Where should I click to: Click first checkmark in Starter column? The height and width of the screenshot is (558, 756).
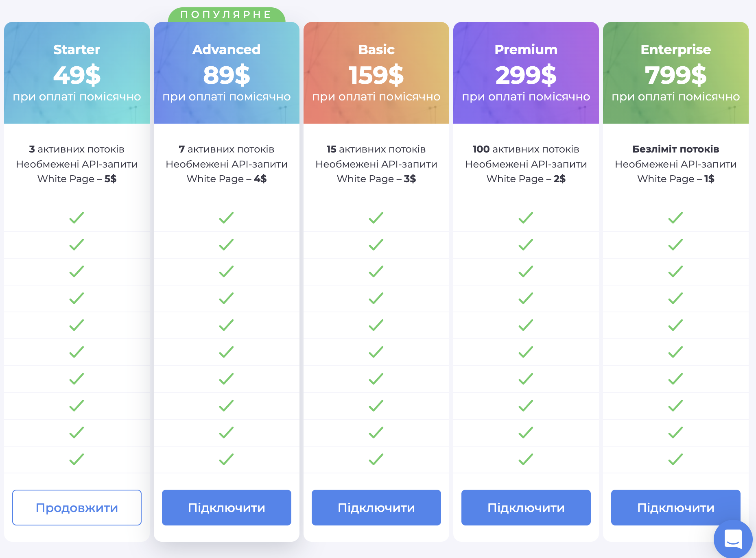coord(76,218)
